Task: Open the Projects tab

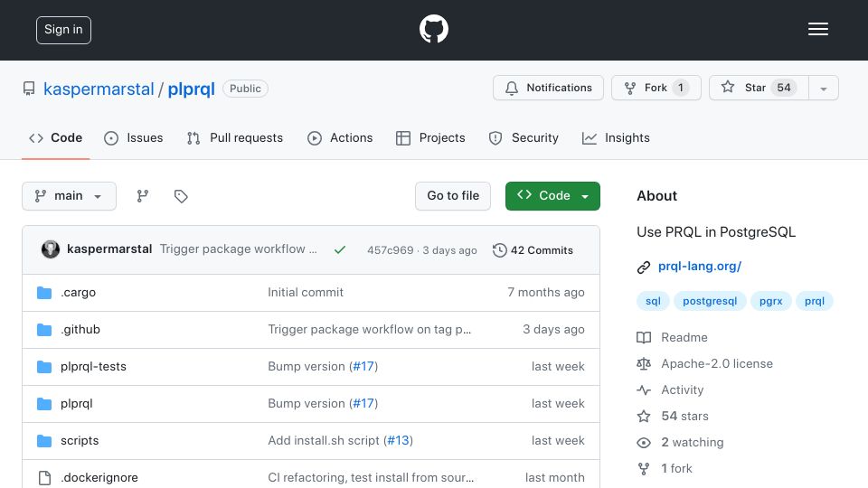Action: [430, 137]
